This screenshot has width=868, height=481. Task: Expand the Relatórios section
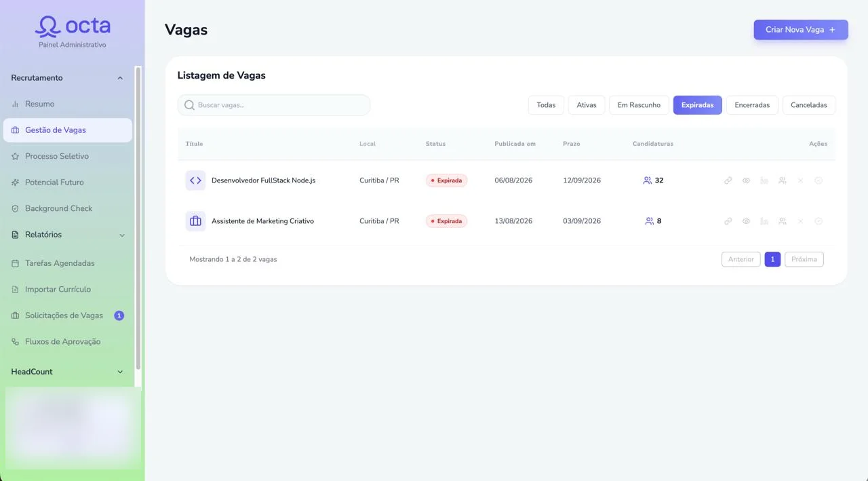(68, 235)
